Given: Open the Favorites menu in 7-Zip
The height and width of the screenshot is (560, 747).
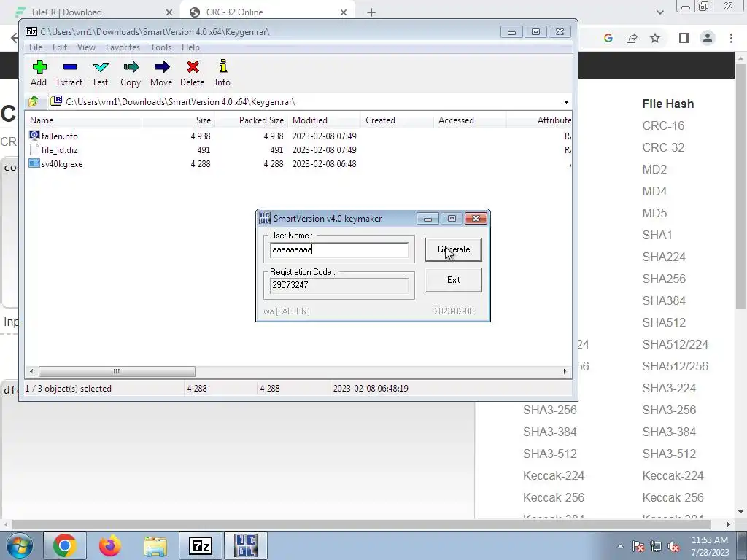Looking at the screenshot, I should (x=123, y=47).
